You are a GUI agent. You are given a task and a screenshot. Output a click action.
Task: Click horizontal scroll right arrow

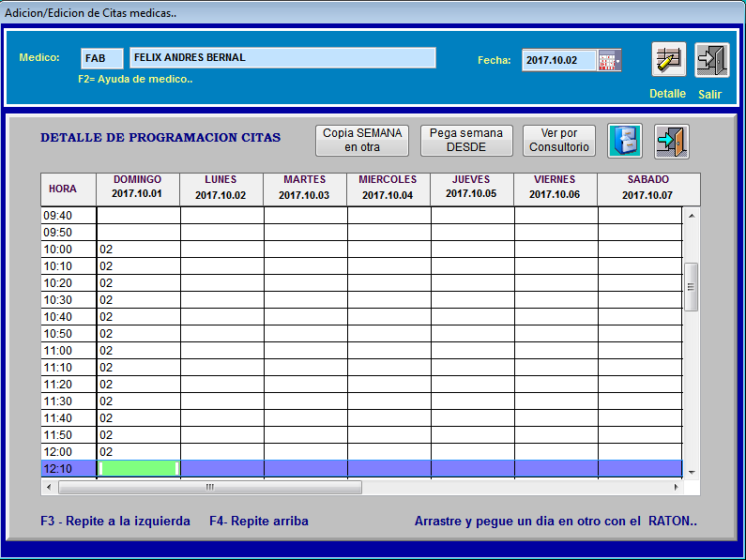tap(676, 487)
